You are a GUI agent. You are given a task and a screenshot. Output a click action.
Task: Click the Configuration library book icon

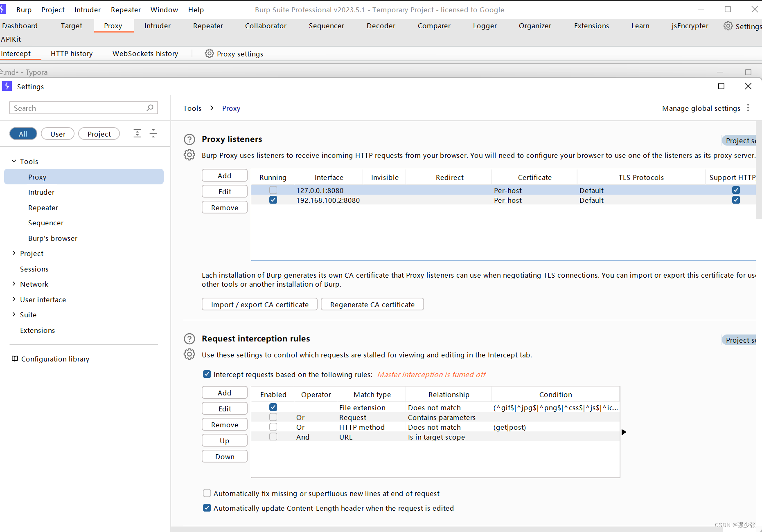click(x=15, y=359)
